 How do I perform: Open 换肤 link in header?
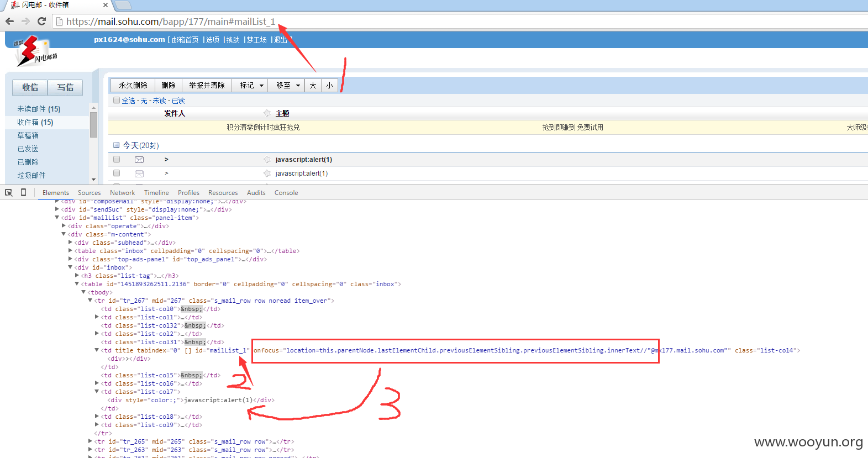(233, 40)
